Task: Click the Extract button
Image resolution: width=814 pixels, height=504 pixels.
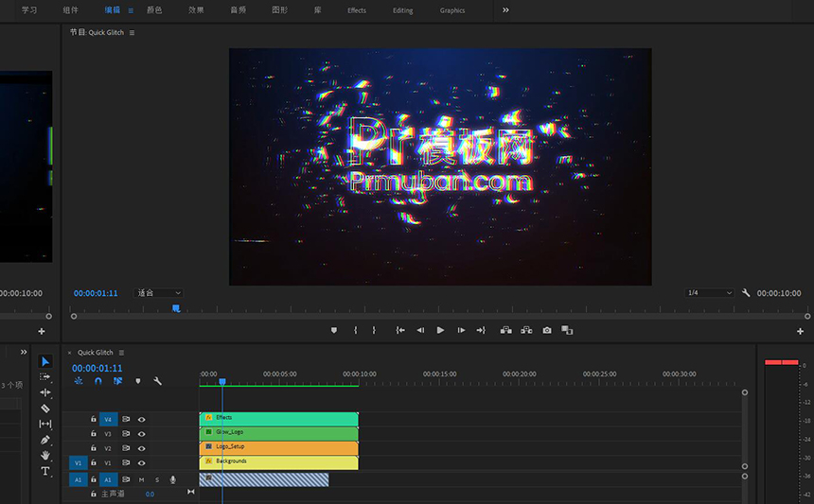Action: [526, 330]
